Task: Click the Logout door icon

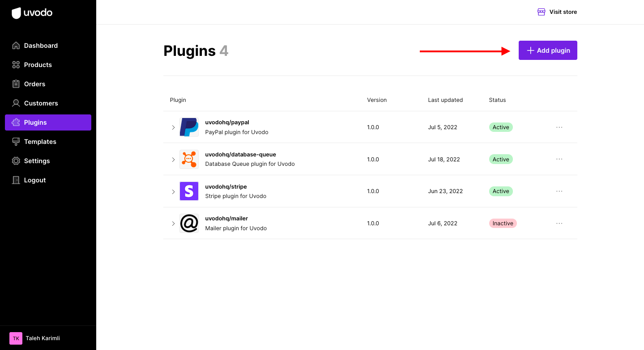Action: pyautogui.click(x=16, y=180)
